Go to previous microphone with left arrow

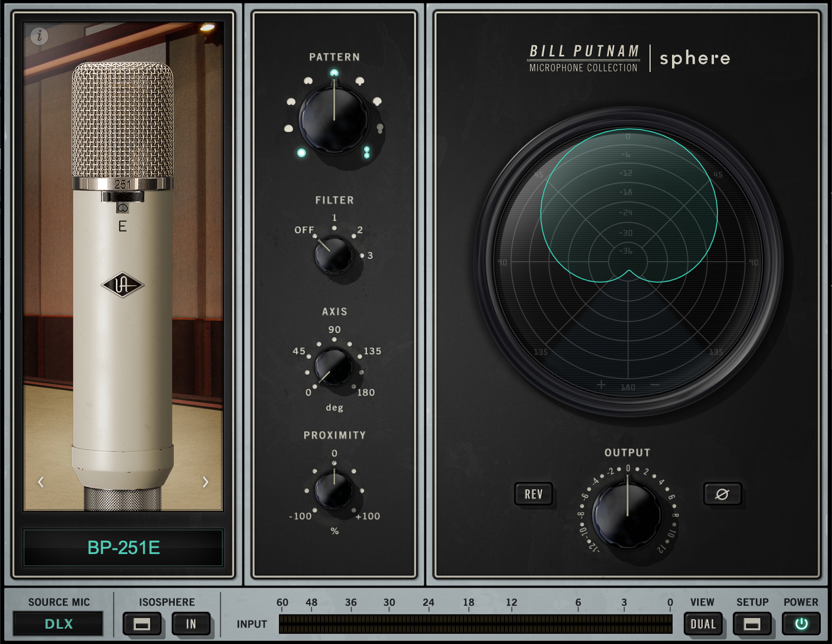coord(41,482)
